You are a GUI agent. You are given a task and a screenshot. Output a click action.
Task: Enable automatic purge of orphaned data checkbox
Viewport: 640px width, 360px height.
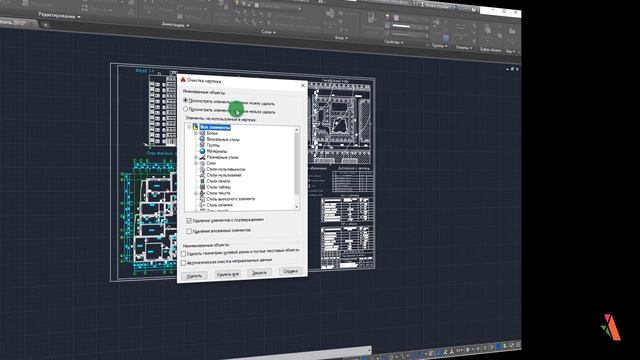[184, 263]
